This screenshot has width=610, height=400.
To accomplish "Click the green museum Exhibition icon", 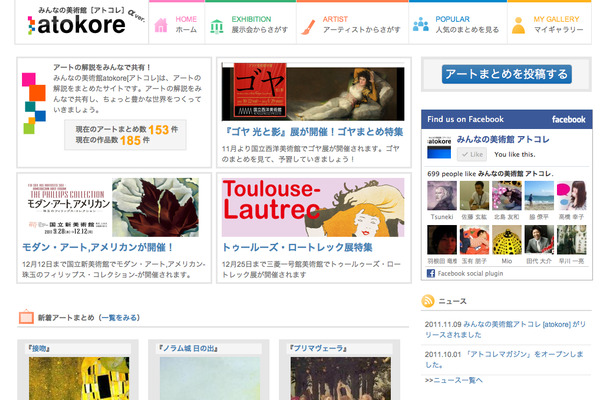I will pyautogui.click(x=217, y=26).
